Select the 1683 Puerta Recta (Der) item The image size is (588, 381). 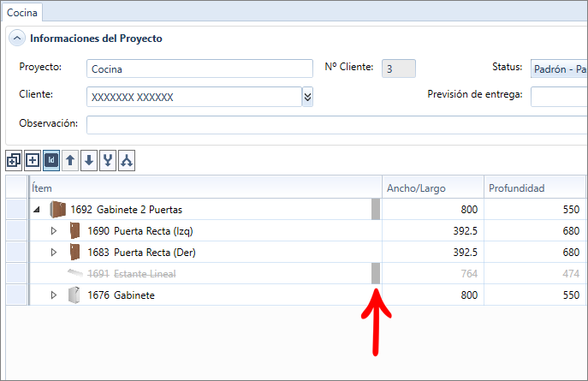[x=142, y=253]
